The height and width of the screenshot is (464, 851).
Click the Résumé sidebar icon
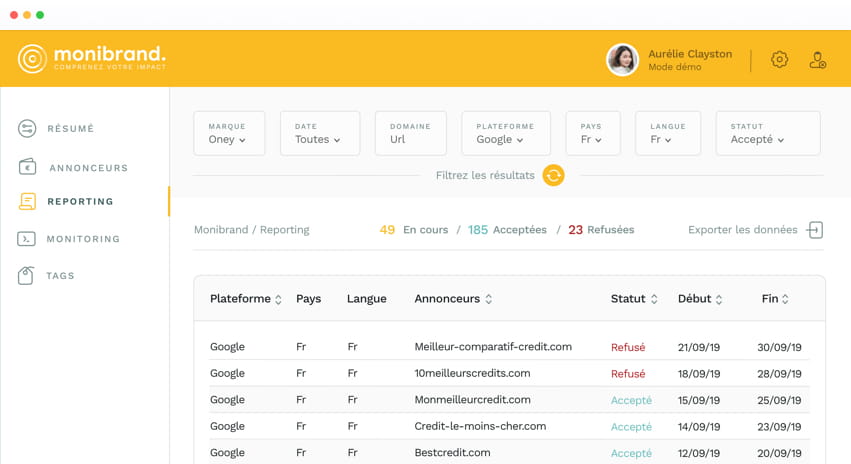click(x=27, y=128)
